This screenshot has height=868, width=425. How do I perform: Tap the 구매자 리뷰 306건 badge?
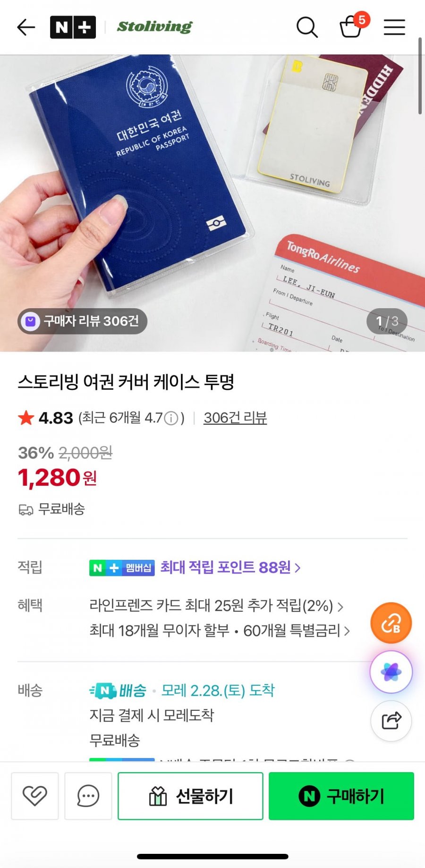point(83,321)
